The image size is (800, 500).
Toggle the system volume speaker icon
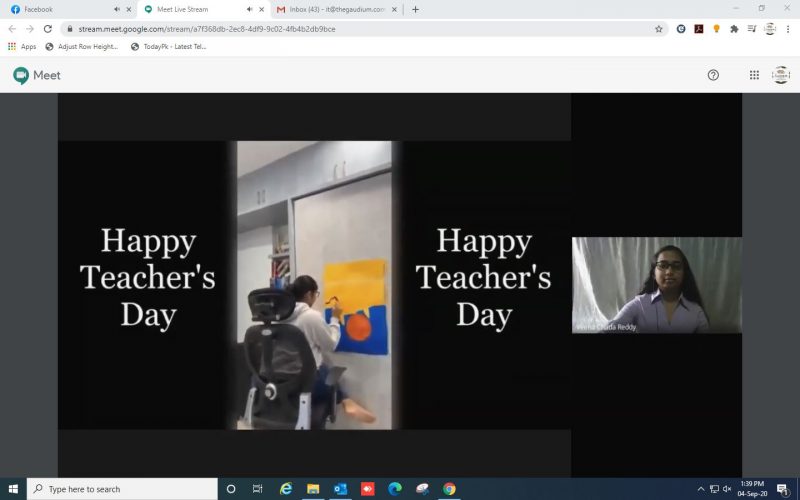point(727,489)
